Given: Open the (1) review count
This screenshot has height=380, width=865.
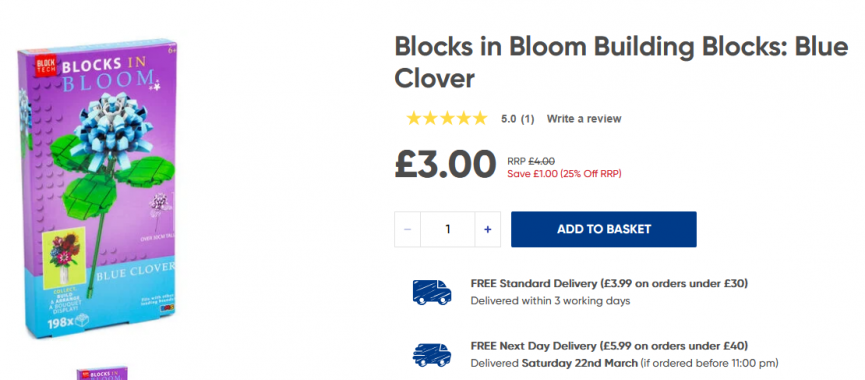Looking at the screenshot, I should pyautogui.click(x=527, y=119).
